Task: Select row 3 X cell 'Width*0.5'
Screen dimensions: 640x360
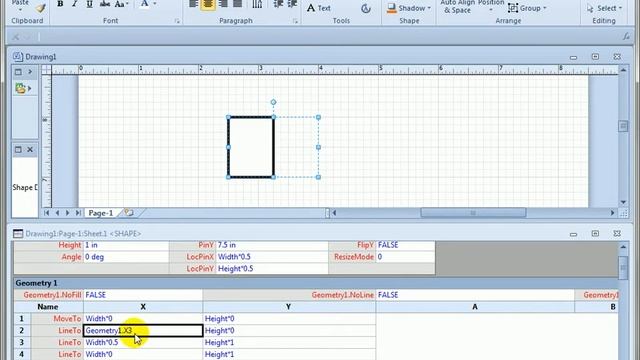Action: point(143,342)
